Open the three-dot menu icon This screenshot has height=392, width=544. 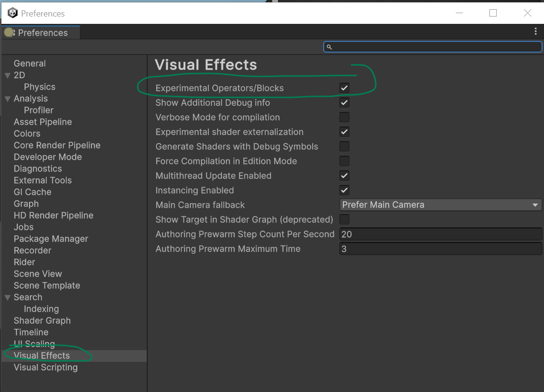click(535, 31)
